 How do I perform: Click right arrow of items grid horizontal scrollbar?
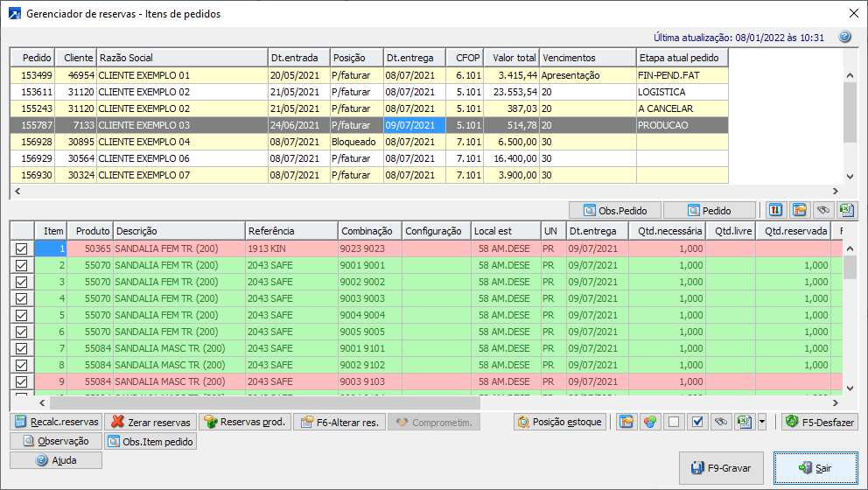[x=835, y=403]
